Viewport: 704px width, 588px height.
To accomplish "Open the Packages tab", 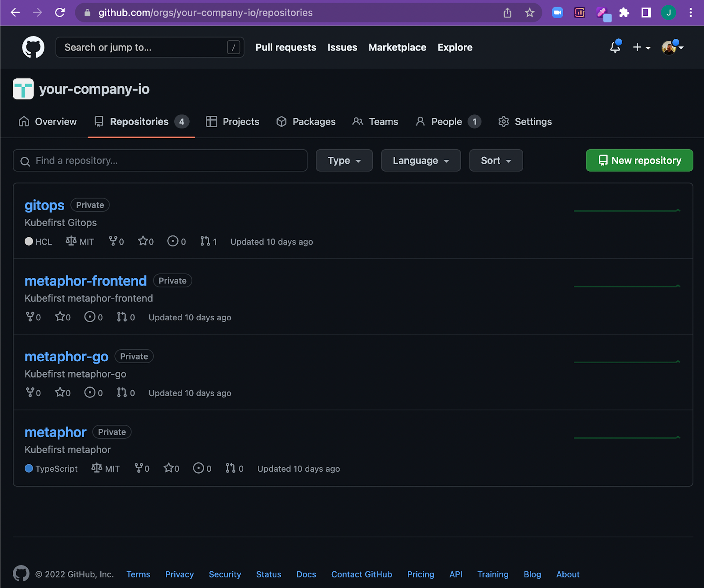I will tap(306, 121).
